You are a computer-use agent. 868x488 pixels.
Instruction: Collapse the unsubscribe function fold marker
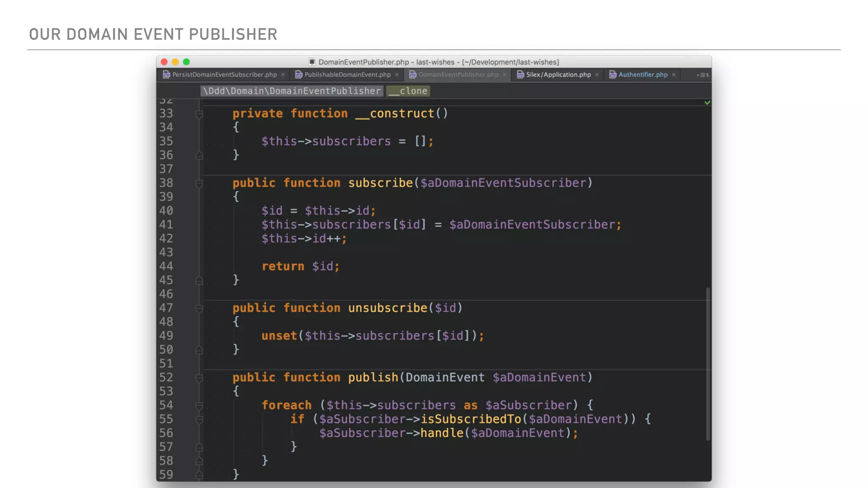point(199,308)
